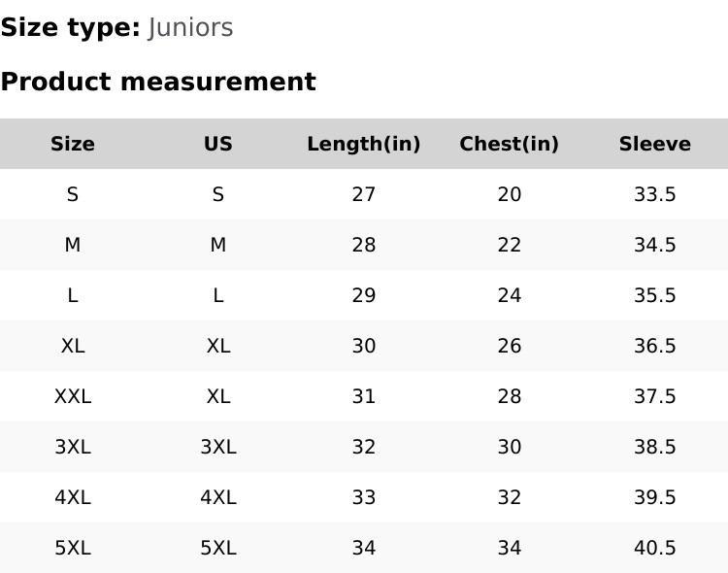
Task: Click the 38.5 sleeve value
Action: pos(655,447)
